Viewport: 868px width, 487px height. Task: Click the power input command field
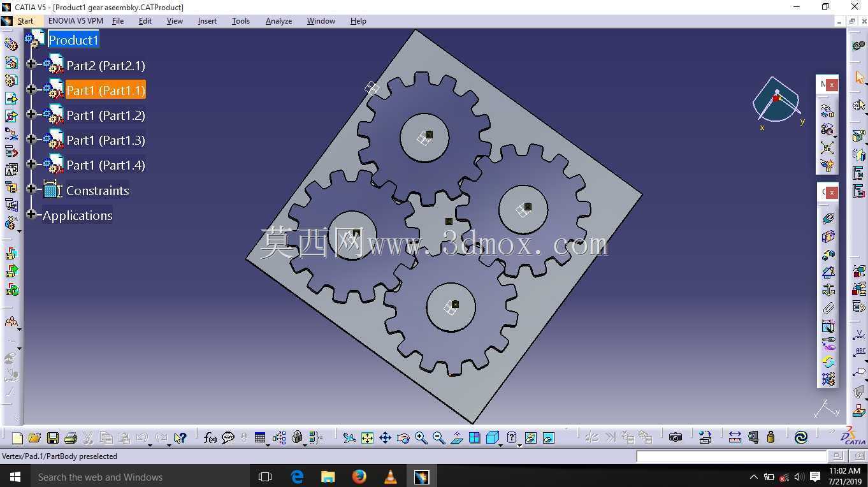tap(731, 456)
